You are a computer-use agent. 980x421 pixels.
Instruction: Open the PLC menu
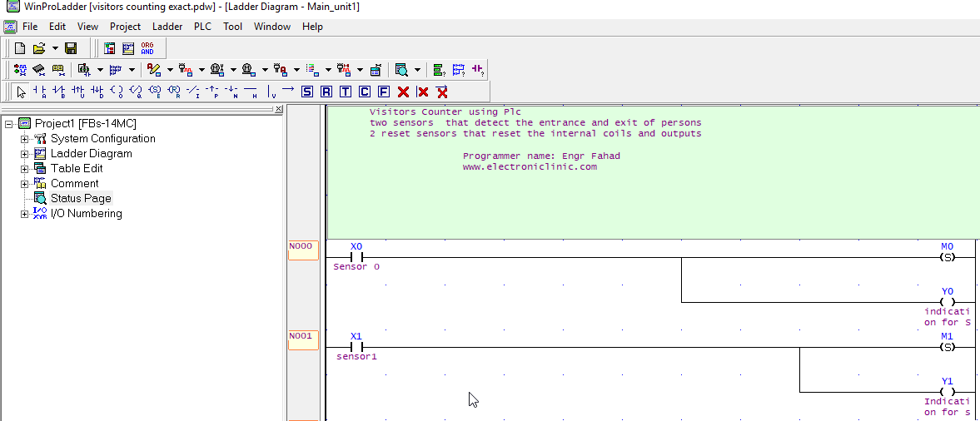202,27
